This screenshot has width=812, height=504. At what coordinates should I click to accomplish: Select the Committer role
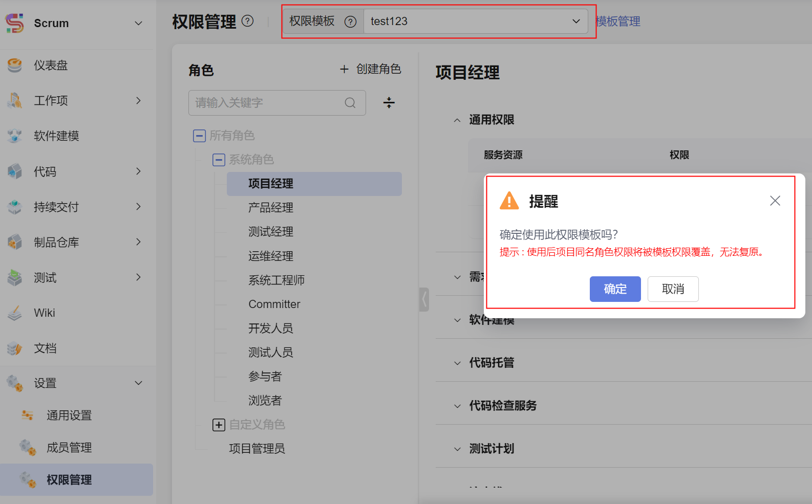tap(274, 304)
